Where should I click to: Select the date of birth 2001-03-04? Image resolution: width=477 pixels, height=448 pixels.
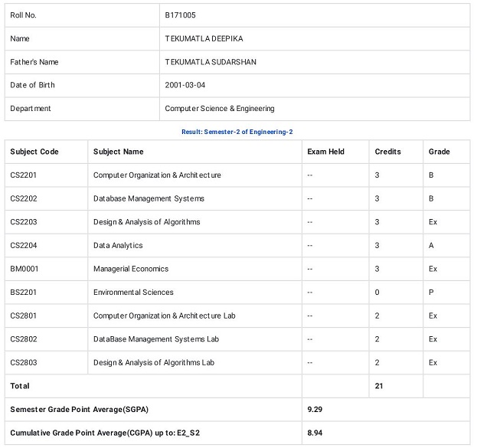click(x=185, y=85)
